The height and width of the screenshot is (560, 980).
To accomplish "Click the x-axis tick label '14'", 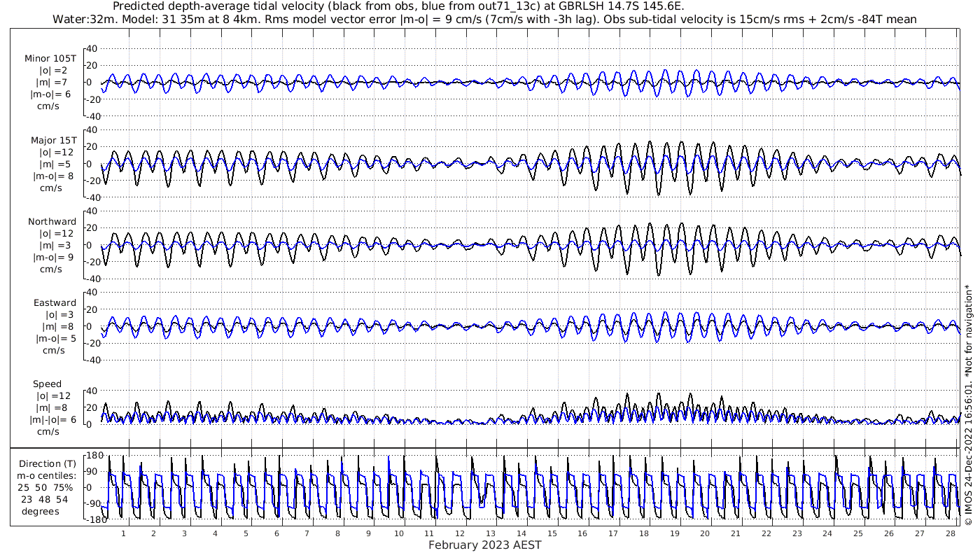I will point(521,533).
